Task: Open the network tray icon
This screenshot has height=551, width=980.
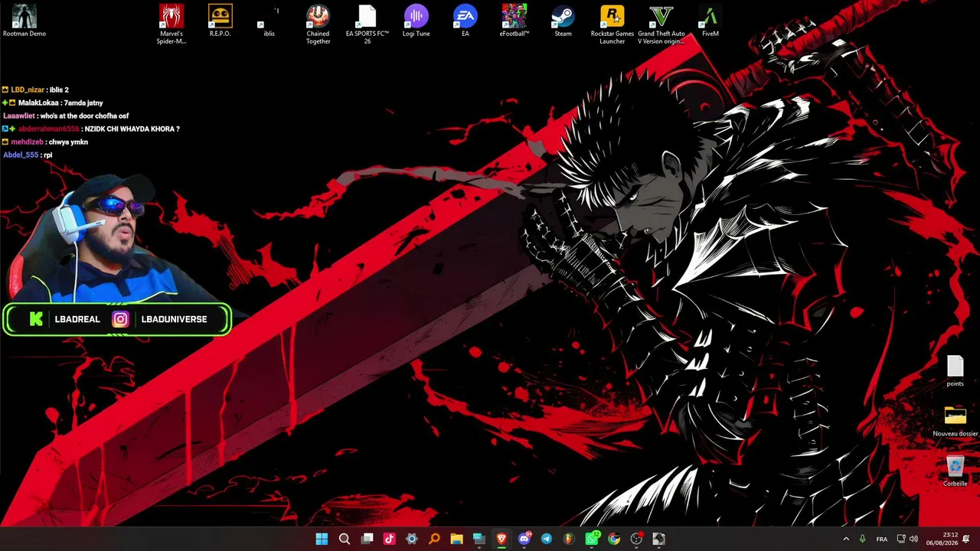Action: 901,539
